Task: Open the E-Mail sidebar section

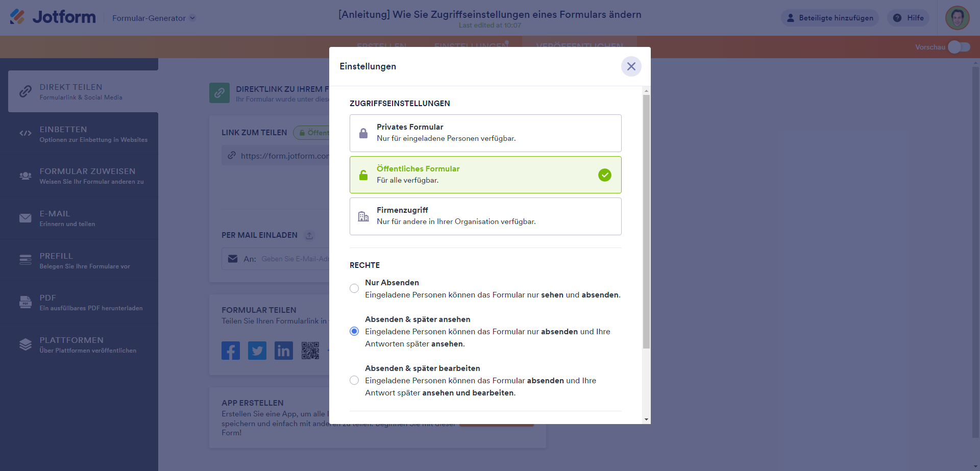Action: tap(79, 218)
